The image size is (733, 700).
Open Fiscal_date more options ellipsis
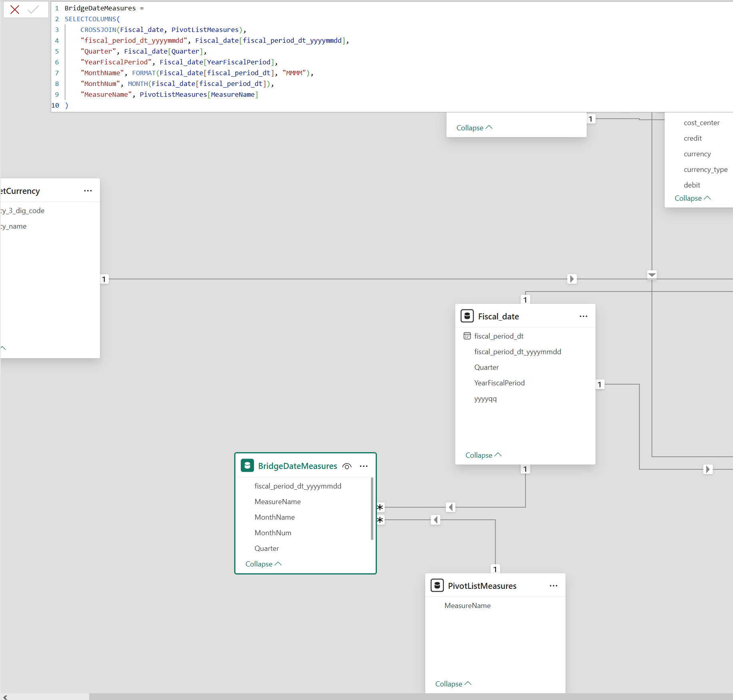coord(584,316)
